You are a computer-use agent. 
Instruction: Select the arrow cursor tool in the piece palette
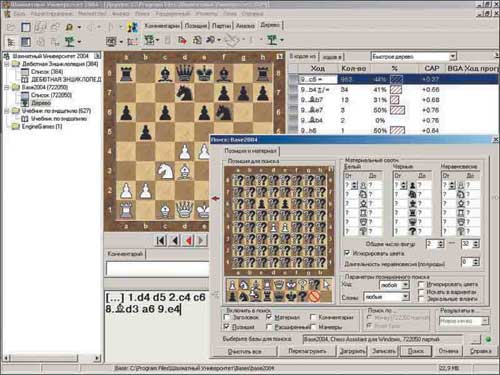click(326, 285)
